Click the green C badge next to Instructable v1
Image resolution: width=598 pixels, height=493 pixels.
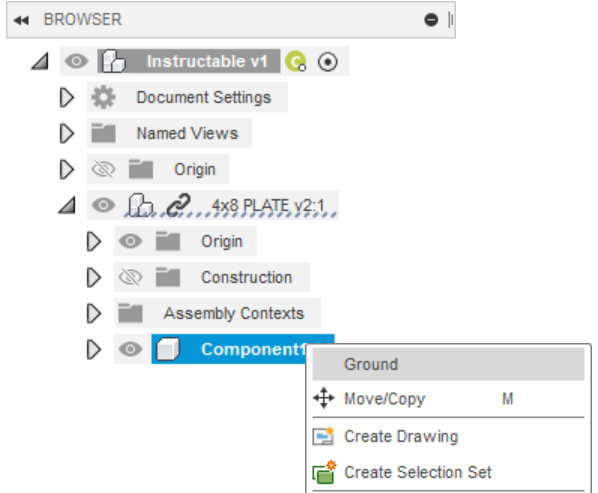pos(296,61)
